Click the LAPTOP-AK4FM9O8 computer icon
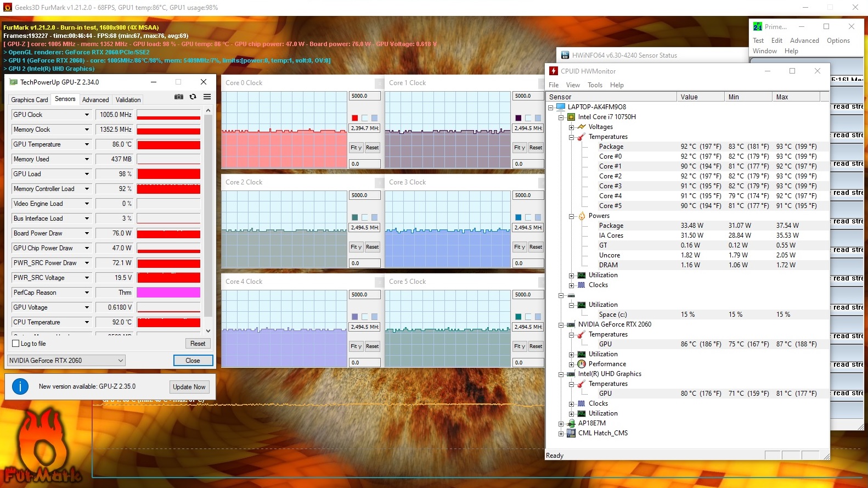 tap(561, 107)
